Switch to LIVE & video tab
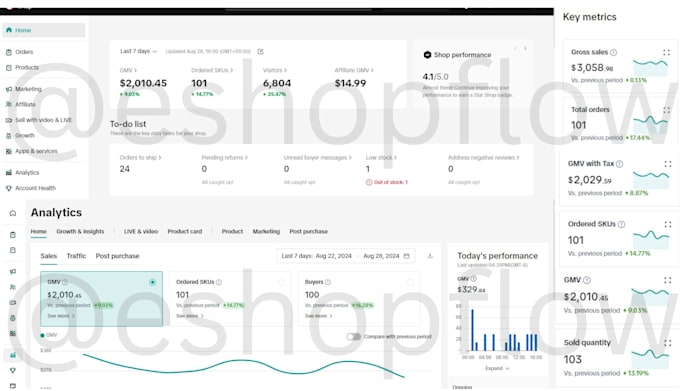Image resolution: width=680 pixels, height=391 pixels. pyautogui.click(x=141, y=231)
